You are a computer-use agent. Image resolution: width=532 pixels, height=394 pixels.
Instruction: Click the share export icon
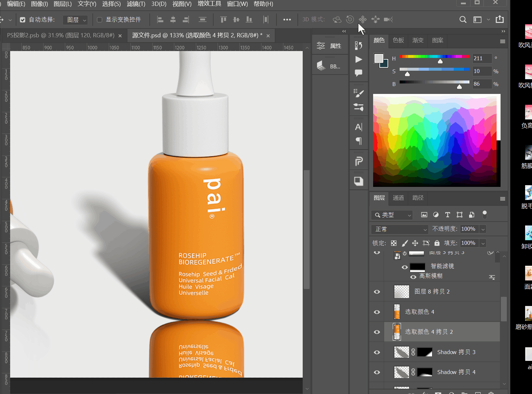500,19
